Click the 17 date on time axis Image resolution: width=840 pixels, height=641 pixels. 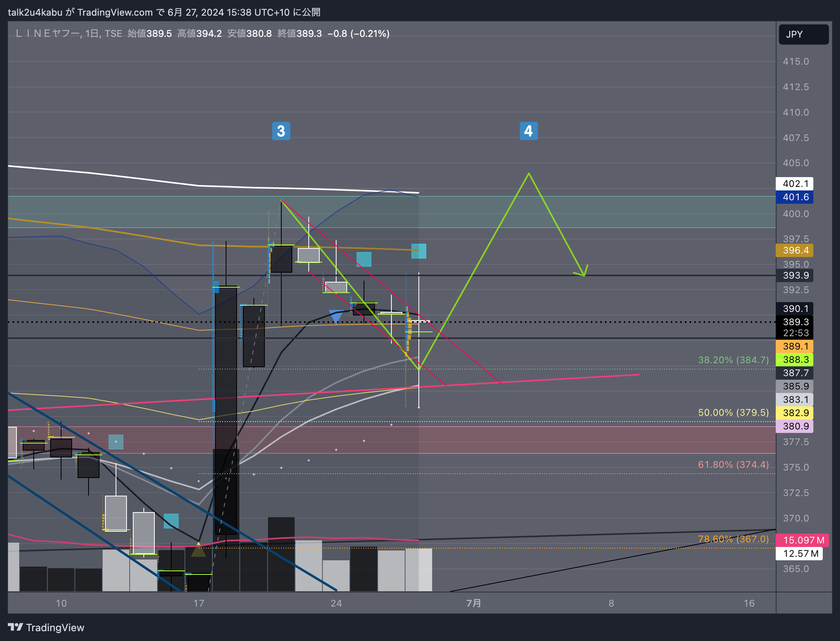click(199, 603)
